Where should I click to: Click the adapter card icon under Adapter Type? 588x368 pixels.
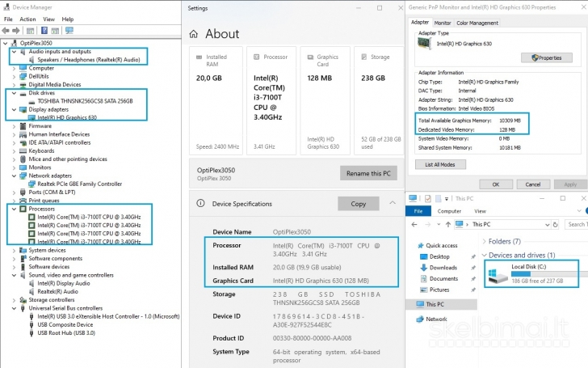[x=425, y=44]
